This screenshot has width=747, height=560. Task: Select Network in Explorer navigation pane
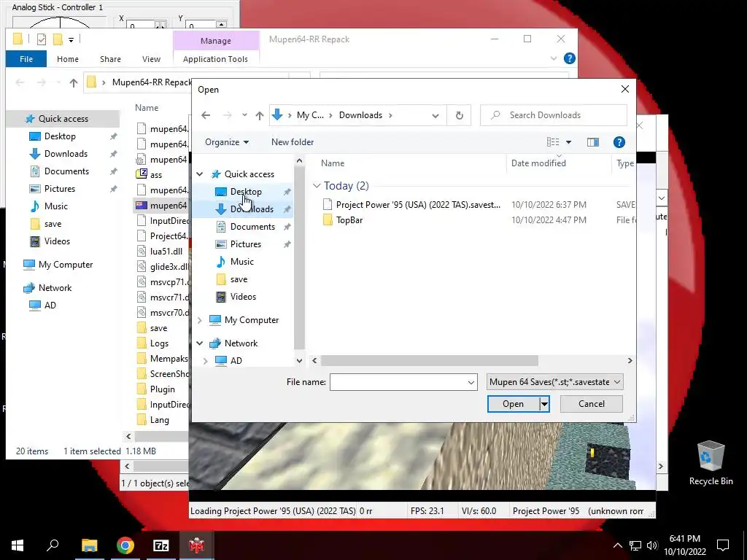click(x=55, y=288)
